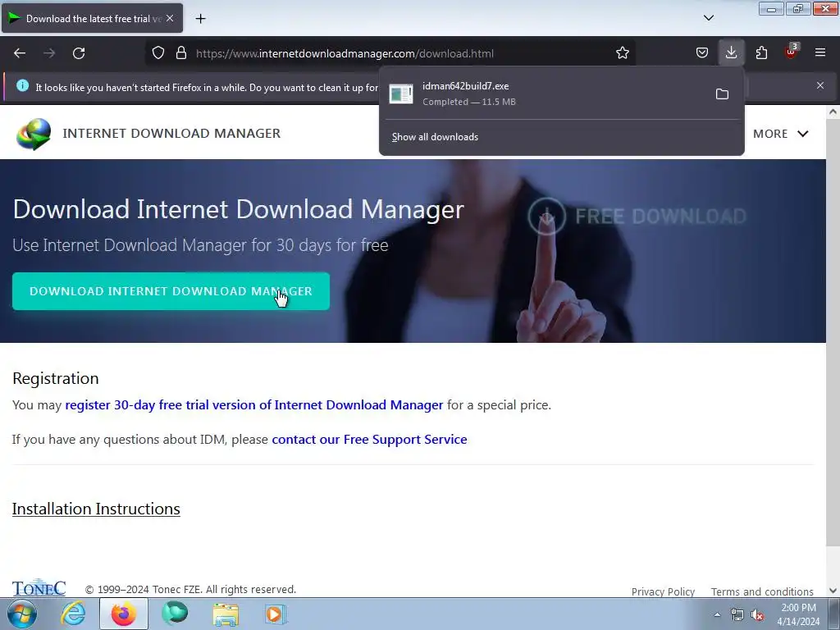Click the network tray icon
This screenshot has height=630, width=840.
tap(737, 615)
